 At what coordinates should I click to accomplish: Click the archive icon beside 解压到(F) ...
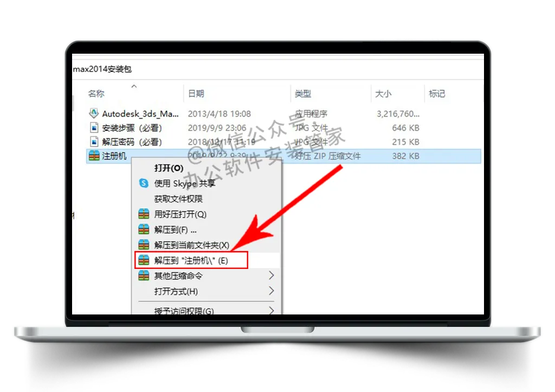pos(144,229)
